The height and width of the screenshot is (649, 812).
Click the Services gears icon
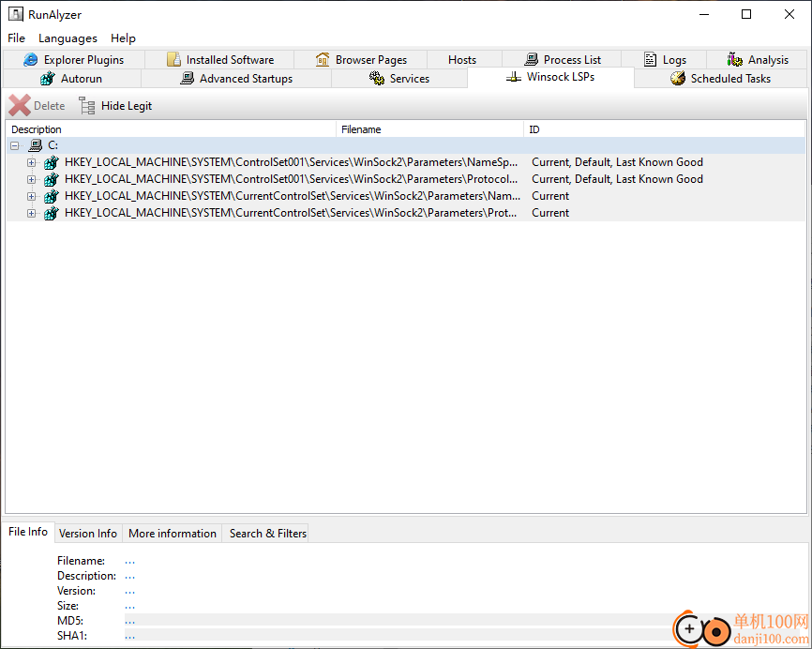click(x=377, y=79)
